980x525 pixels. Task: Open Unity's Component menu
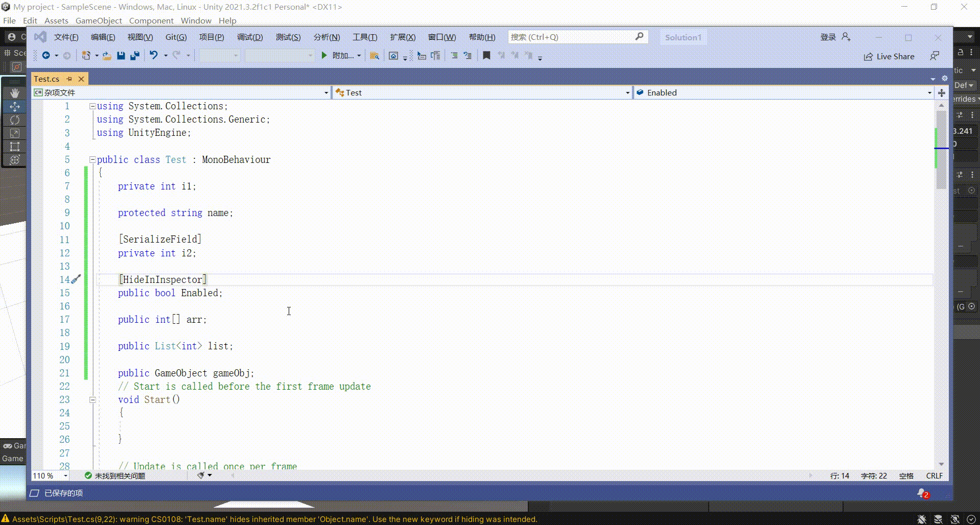(x=151, y=21)
